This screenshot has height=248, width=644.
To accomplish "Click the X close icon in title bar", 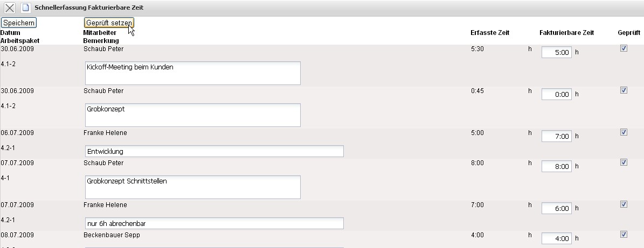I will [x=10, y=8].
